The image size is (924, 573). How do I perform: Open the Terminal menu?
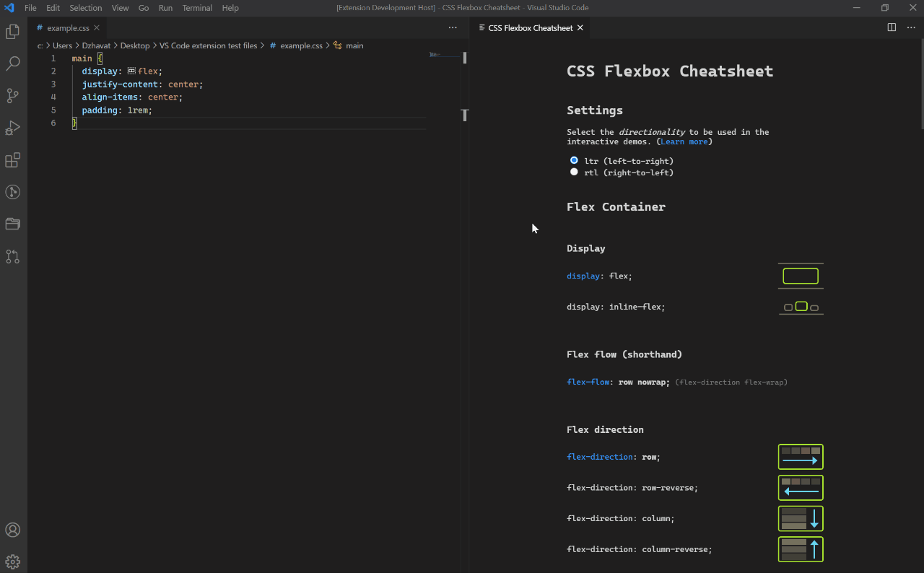point(197,8)
